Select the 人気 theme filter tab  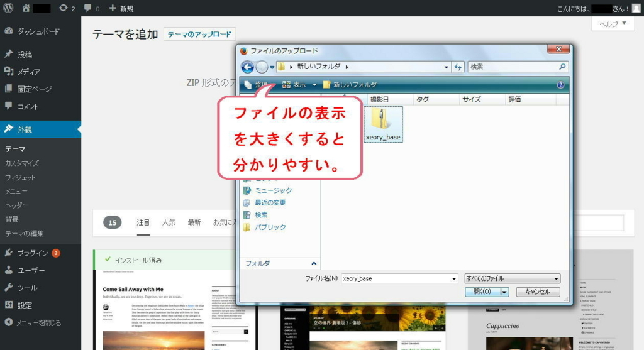[169, 222]
